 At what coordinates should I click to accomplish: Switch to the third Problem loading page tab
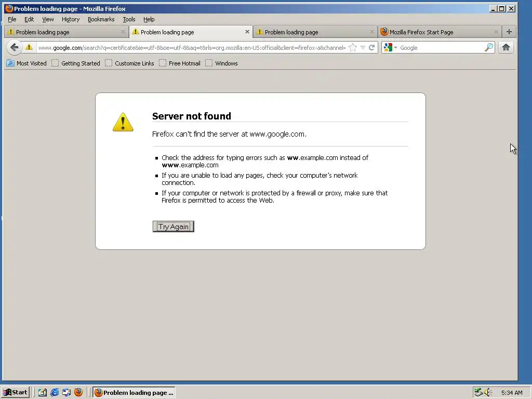click(x=315, y=32)
